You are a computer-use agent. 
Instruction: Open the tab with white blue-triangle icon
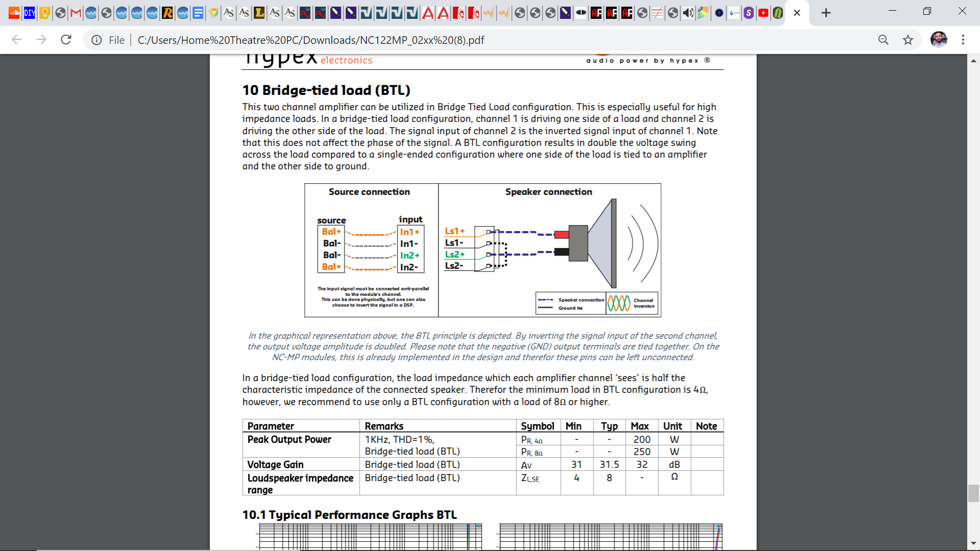coord(734,13)
